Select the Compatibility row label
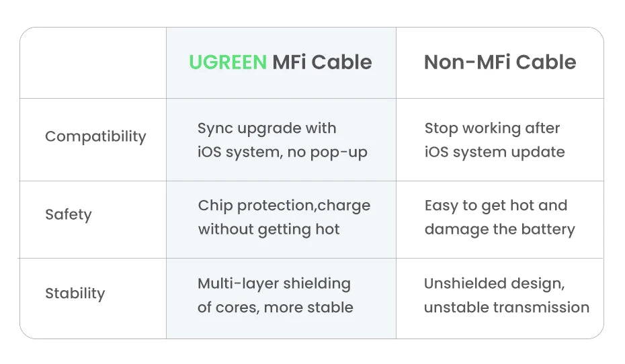625x364 pixels. (x=95, y=136)
